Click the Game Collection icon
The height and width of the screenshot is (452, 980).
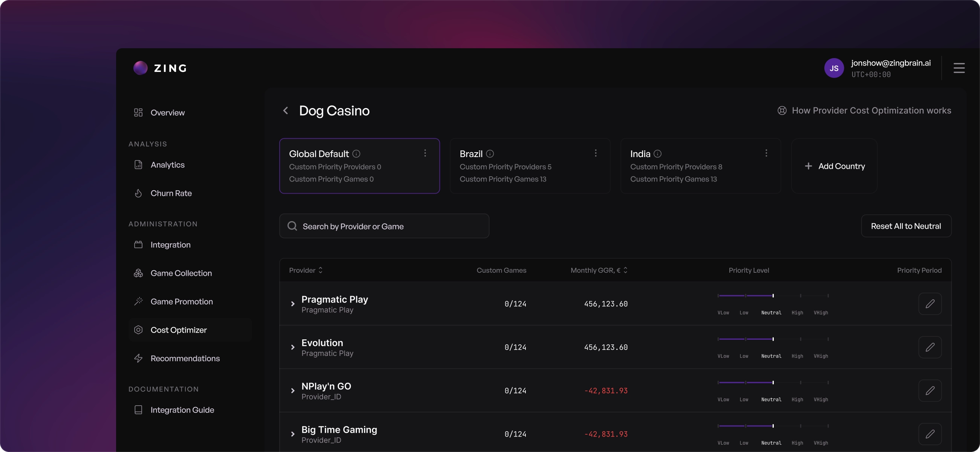pos(138,273)
